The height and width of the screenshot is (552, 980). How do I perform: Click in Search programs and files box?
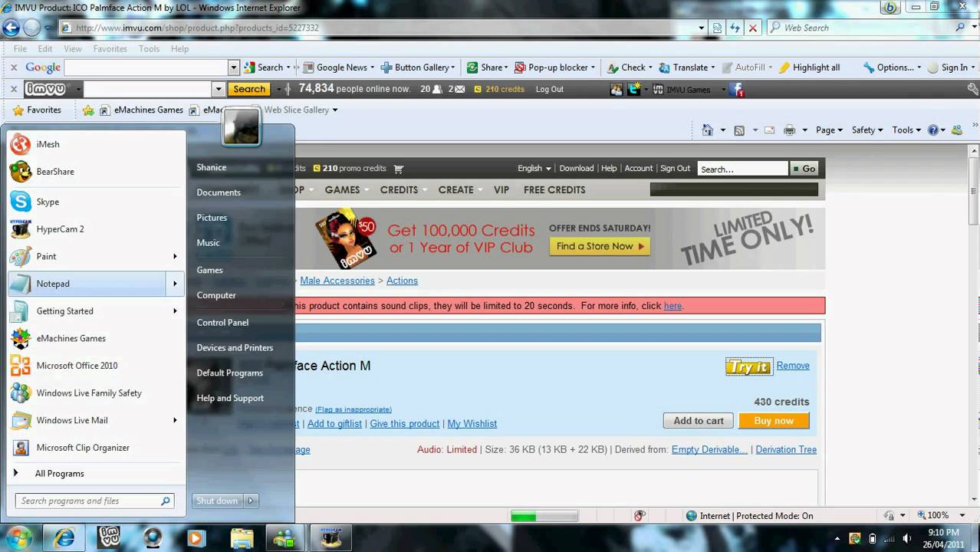tap(95, 501)
